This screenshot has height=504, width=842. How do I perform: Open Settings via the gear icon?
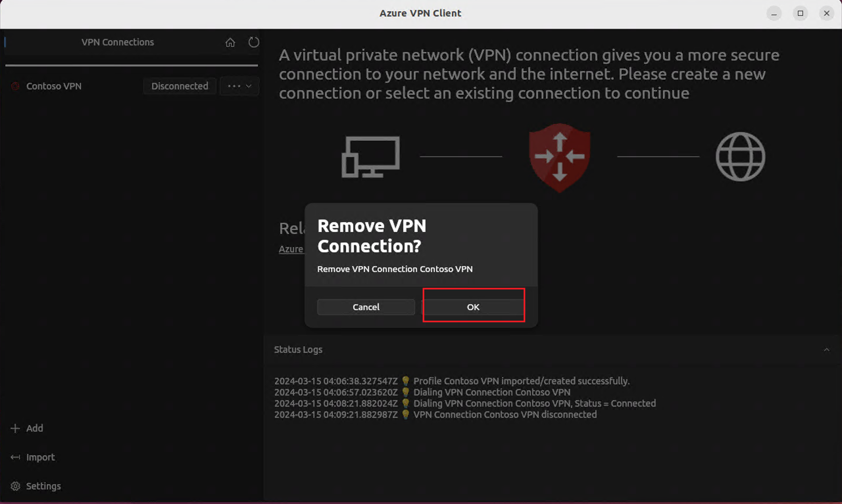(x=15, y=486)
